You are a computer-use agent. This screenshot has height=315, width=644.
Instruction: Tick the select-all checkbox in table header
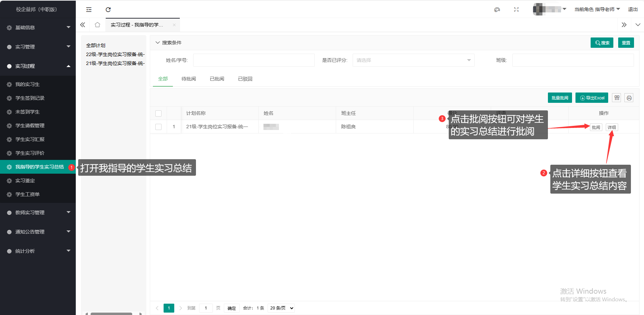[158, 113]
